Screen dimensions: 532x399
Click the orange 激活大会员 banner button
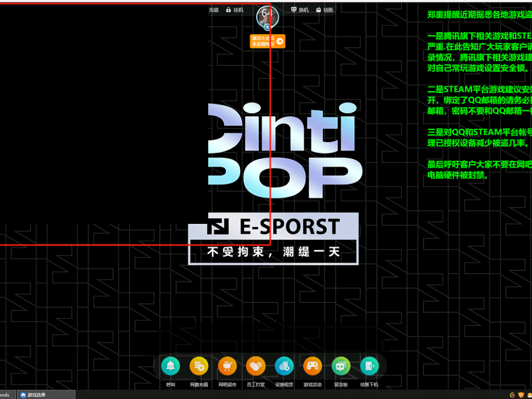(x=268, y=41)
